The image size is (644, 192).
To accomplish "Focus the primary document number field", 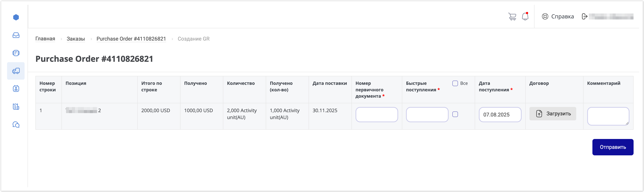I will [377, 115].
